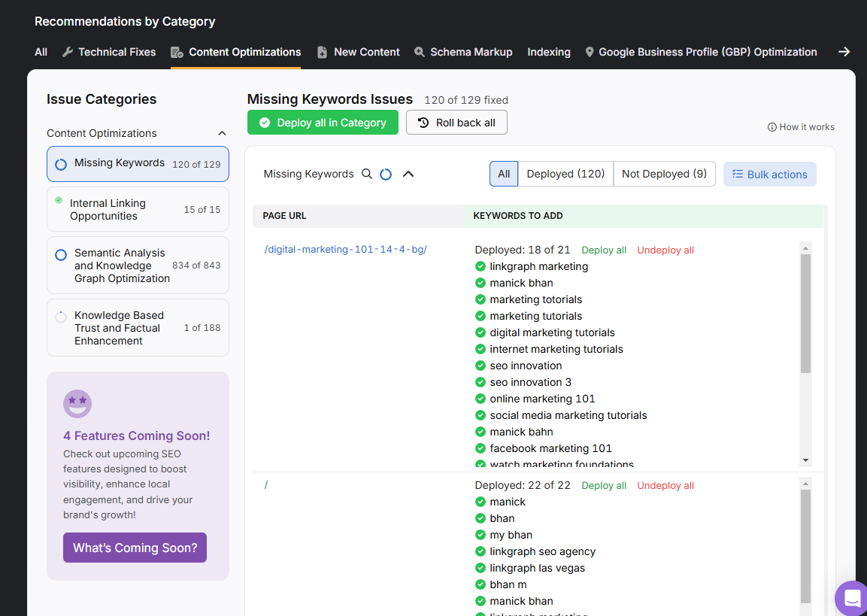Viewport: 867px width, 616px height.
Task: Click the progress circle on Missing Keywords category
Action: pos(60,163)
